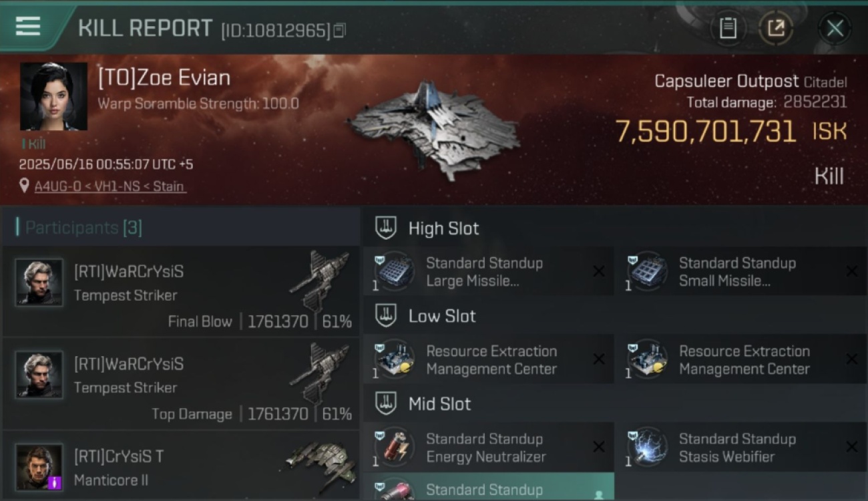Select WaRCrYsiS Top Damage participant entry
This screenshot has height=501, width=868.
[x=181, y=383]
